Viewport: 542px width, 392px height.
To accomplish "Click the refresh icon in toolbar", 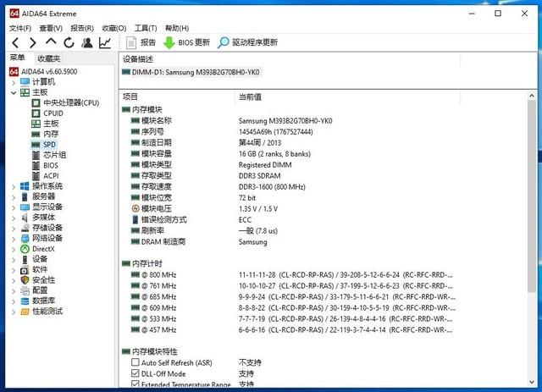I will (68, 42).
